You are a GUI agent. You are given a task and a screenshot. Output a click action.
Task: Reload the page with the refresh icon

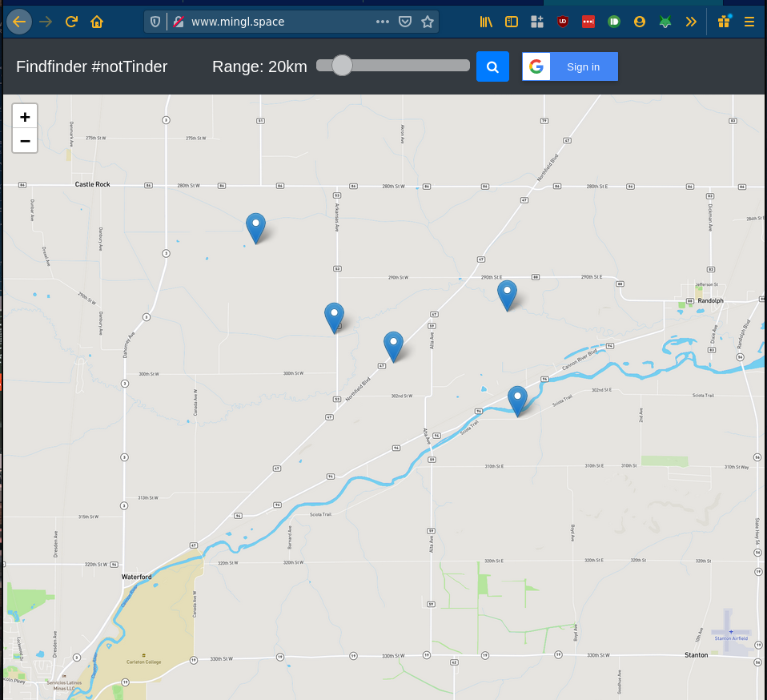point(71,22)
